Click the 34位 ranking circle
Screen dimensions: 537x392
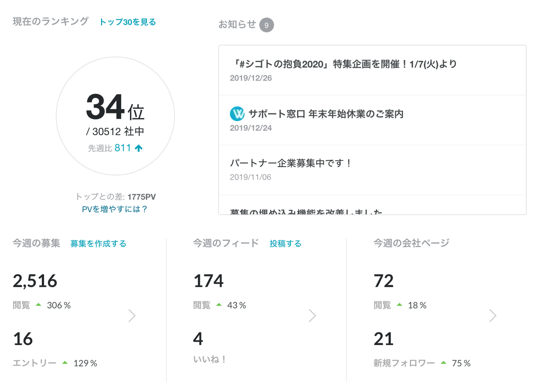[x=115, y=116]
